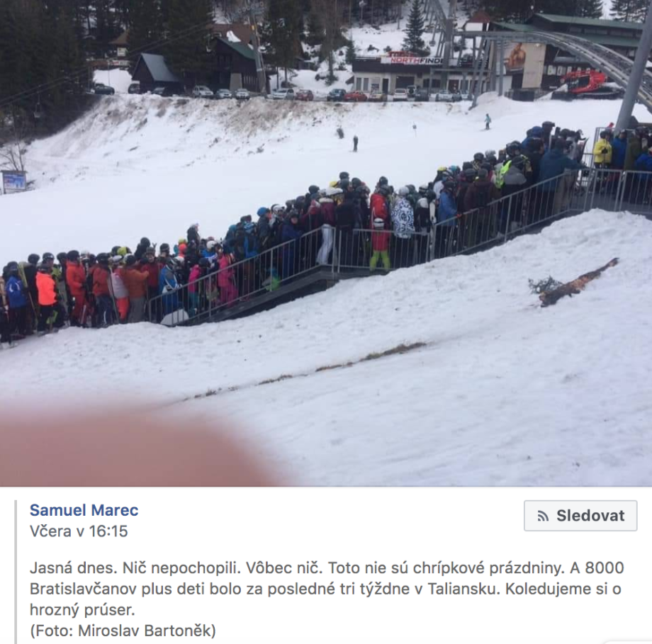Image resolution: width=652 pixels, height=644 pixels.
Task: Click the red snow groomer vehicle in the photo
Action: coord(587,83)
